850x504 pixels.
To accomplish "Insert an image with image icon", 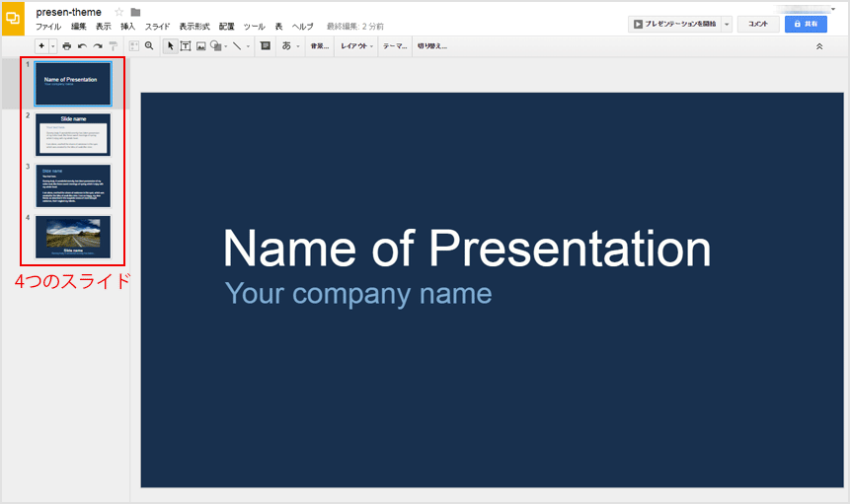I will 200,46.
